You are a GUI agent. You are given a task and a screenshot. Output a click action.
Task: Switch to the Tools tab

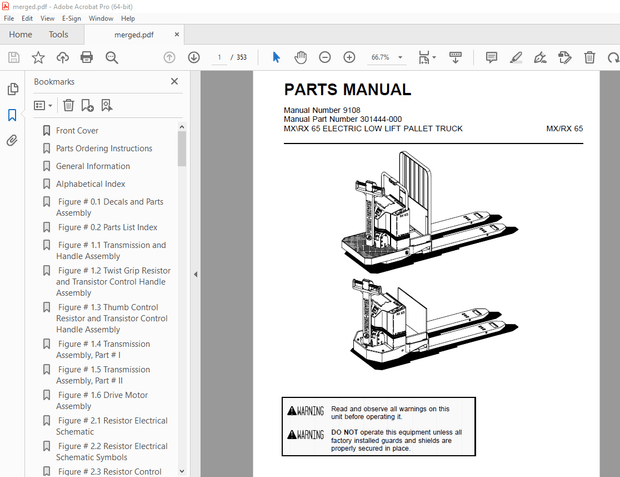[x=59, y=34]
